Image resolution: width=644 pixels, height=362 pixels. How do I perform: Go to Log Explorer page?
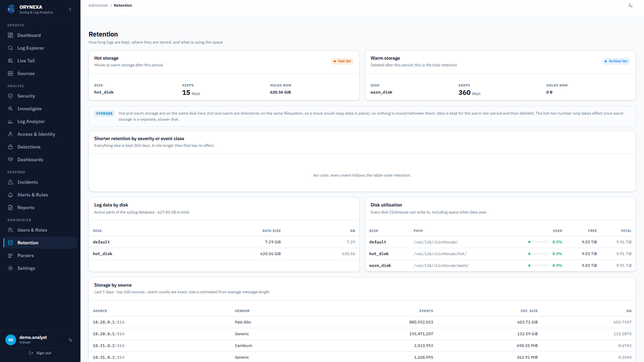click(40, 48)
